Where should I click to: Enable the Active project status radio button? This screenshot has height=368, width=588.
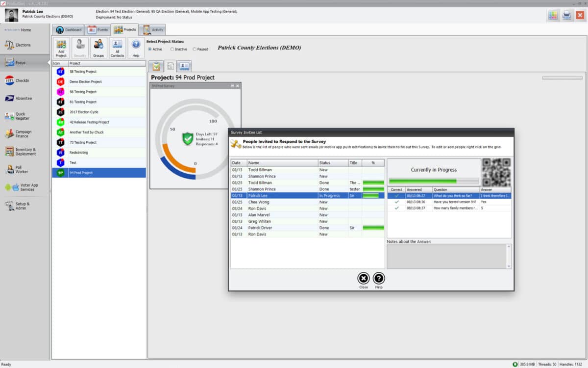[x=150, y=49]
